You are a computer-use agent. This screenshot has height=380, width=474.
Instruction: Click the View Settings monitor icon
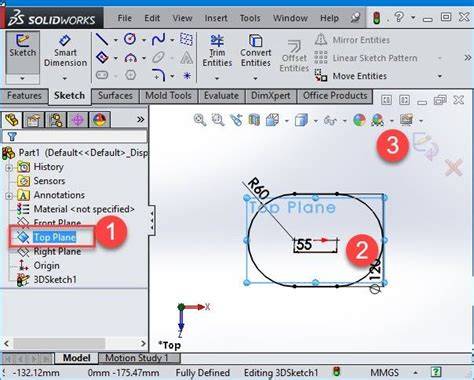coord(406,120)
